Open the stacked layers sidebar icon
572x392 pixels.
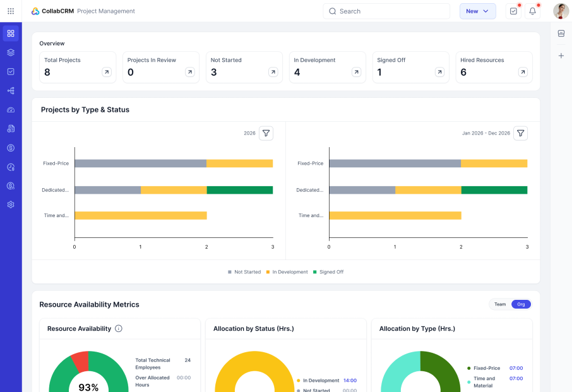tap(11, 52)
